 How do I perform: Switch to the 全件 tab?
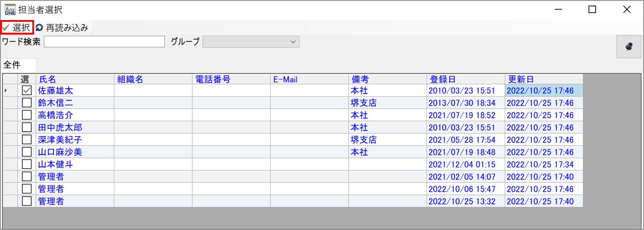(12, 65)
